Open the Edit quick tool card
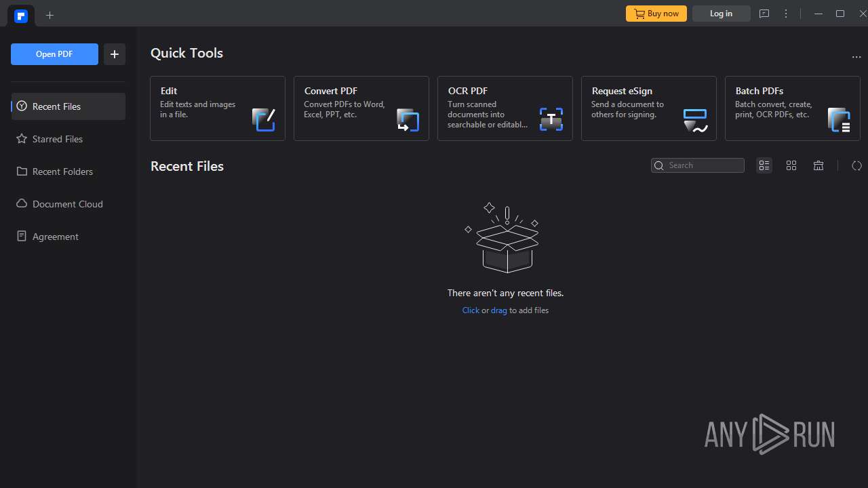The width and height of the screenshot is (868, 488). click(x=218, y=108)
